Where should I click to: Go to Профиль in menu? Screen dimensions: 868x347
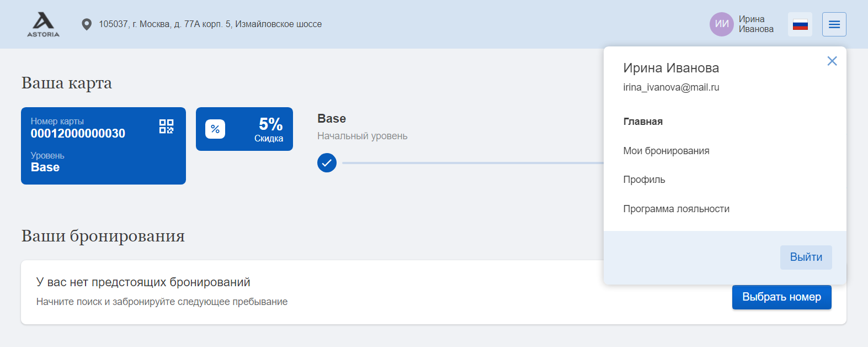click(644, 180)
